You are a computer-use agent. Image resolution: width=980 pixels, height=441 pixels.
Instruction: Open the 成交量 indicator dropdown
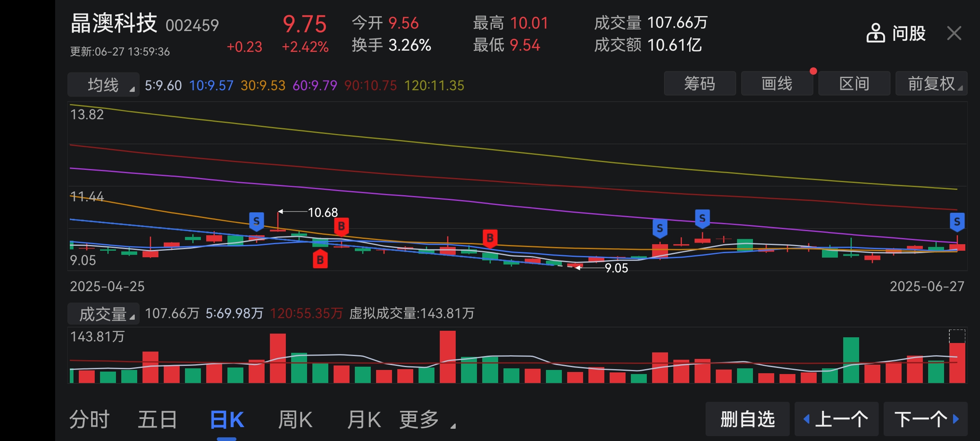coord(103,314)
